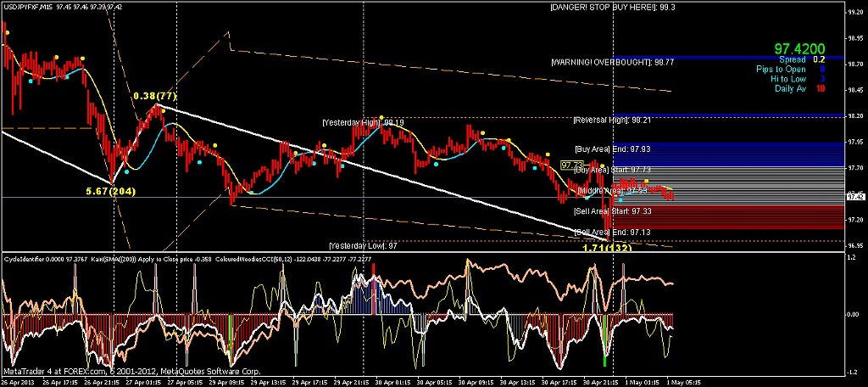This screenshot has height=387, width=868.
Task: Select the 27 Apr 05:15 time axis label
Action: point(183,382)
